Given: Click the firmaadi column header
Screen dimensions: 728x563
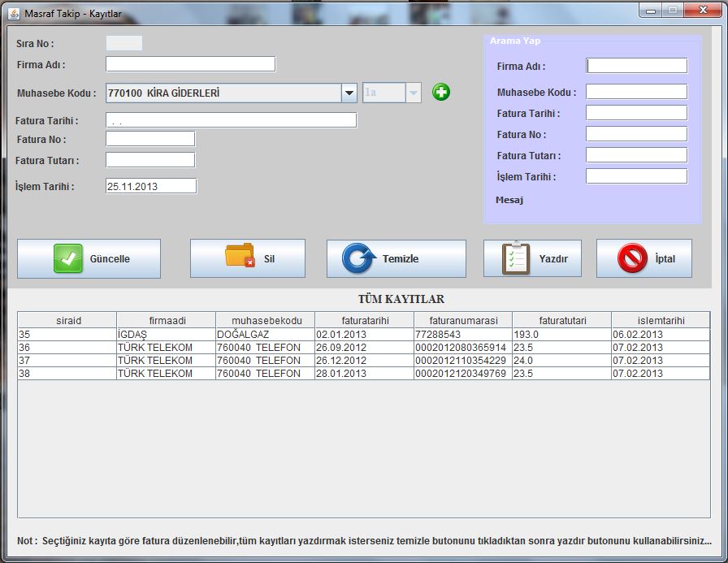Looking at the screenshot, I should (167, 320).
